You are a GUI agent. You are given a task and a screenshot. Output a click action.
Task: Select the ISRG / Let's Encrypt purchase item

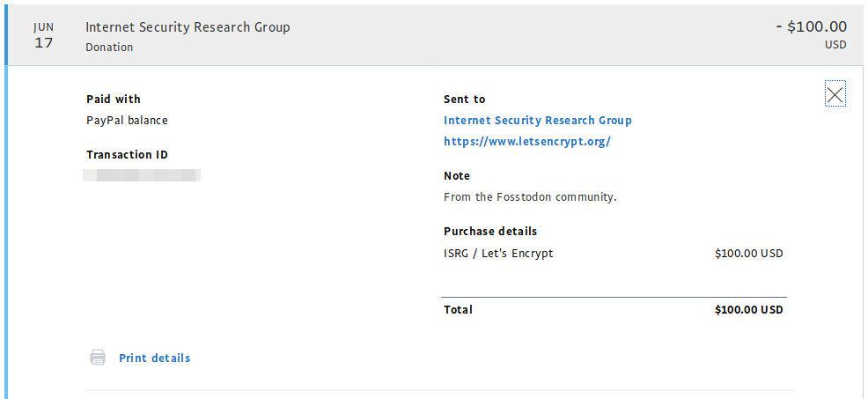click(498, 253)
